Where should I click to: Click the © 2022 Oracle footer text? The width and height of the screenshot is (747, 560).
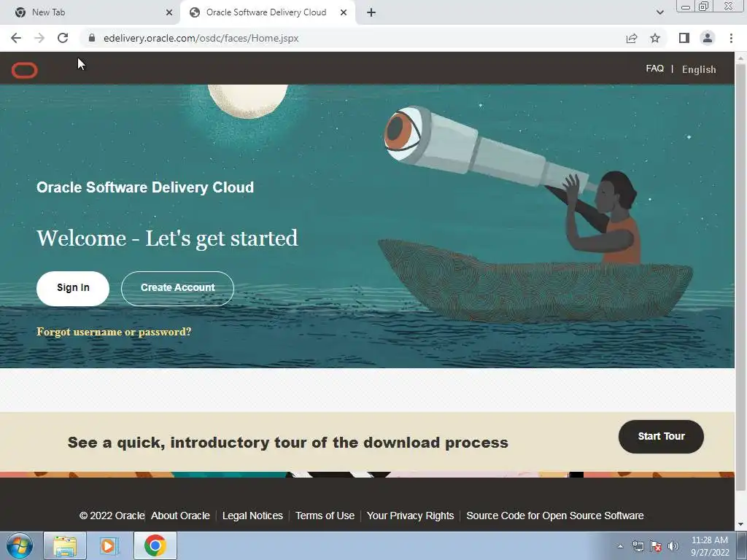pyautogui.click(x=112, y=516)
